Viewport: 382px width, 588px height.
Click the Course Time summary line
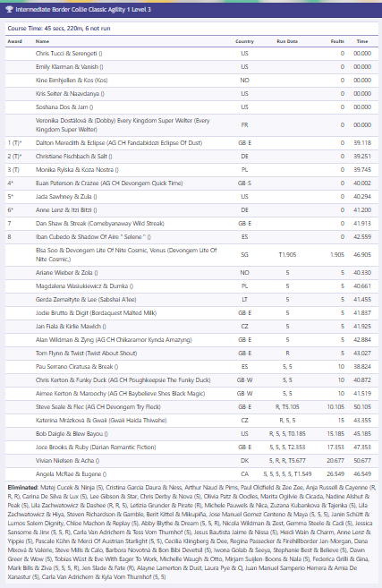(x=59, y=29)
